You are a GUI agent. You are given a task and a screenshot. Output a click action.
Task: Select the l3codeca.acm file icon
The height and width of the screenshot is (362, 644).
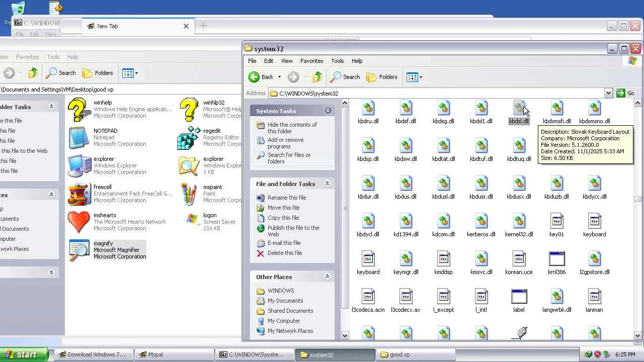(x=368, y=296)
